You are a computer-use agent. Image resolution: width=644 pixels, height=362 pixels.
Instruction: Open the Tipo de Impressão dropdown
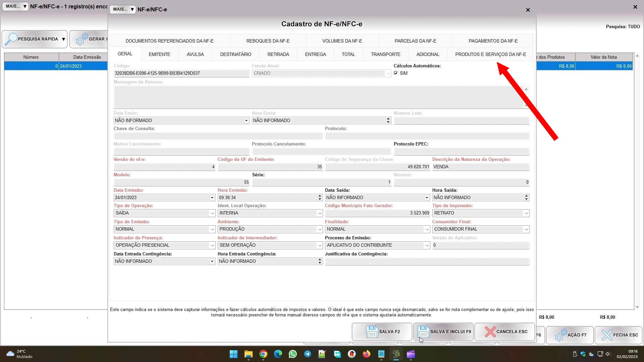(x=526, y=213)
